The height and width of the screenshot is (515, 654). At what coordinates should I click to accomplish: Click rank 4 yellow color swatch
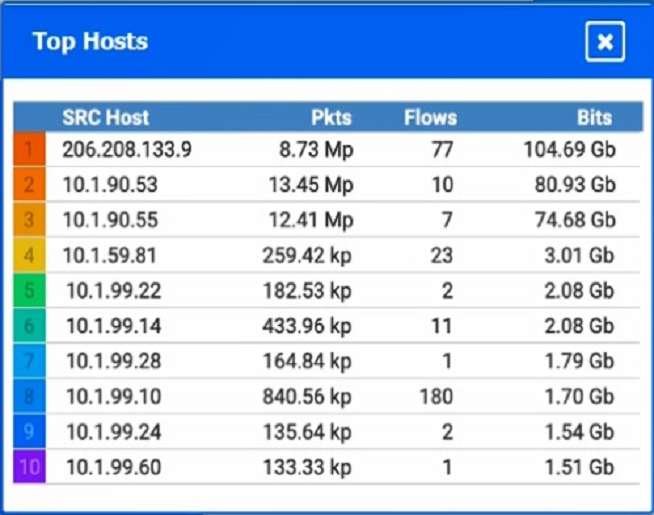point(30,255)
